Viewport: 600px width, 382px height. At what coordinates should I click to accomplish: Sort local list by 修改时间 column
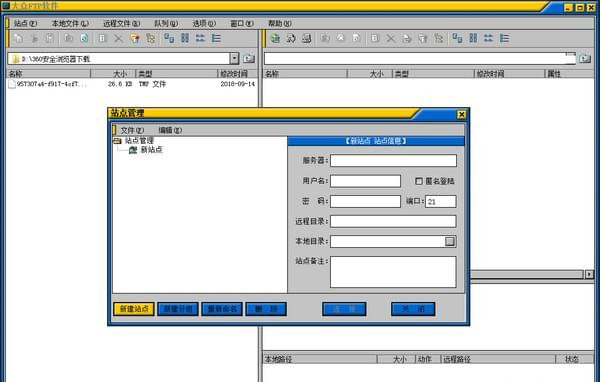[237, 73]
